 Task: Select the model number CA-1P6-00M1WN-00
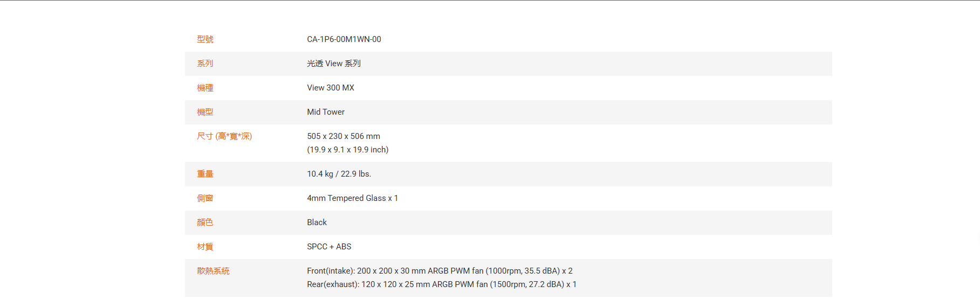pos(344,39)
